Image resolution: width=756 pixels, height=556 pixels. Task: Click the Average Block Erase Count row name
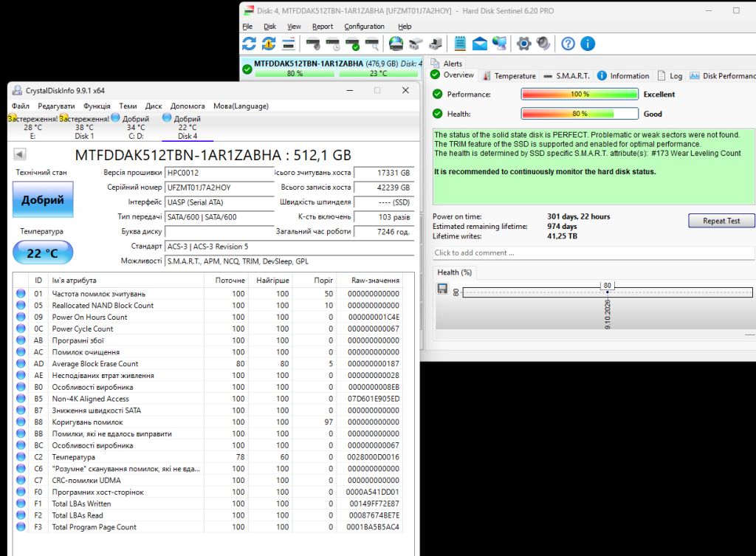click(x=95, y=363)
